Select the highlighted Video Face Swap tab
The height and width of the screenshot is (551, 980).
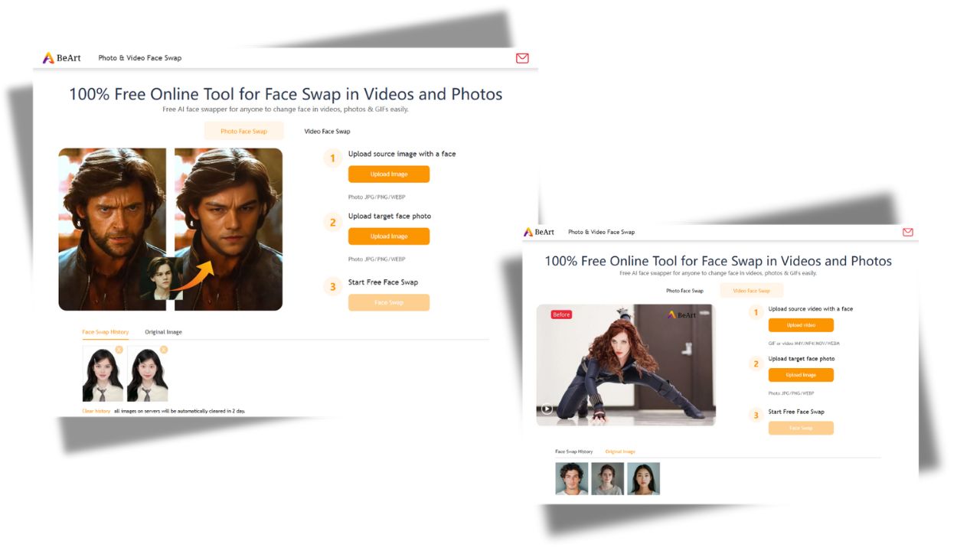752,291
